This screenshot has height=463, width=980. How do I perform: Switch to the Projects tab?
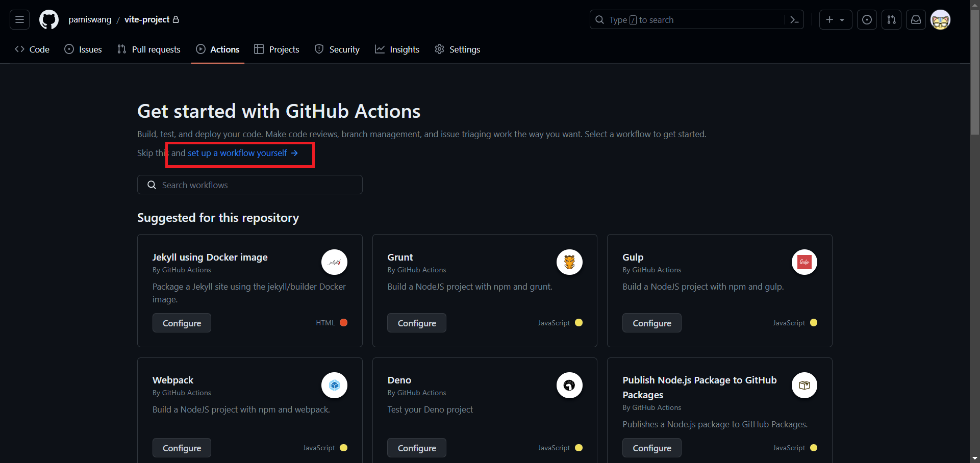[x=277, y=49]
